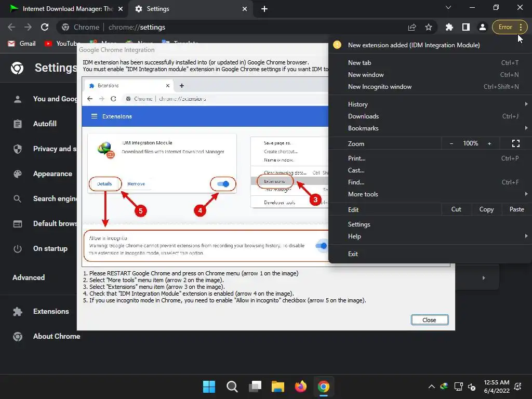
Task: Open the profile avatar icon
Action: pos(482,27)
